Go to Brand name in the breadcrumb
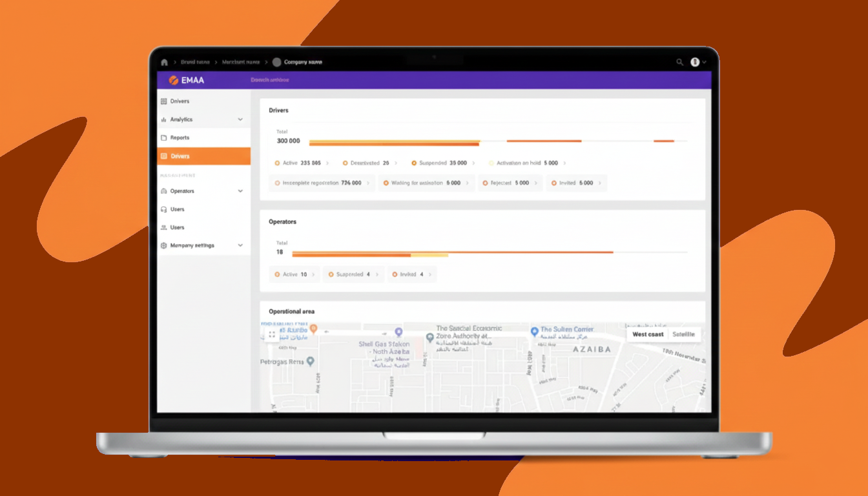The height and width of the screenshot is (496, 868). 195,62
